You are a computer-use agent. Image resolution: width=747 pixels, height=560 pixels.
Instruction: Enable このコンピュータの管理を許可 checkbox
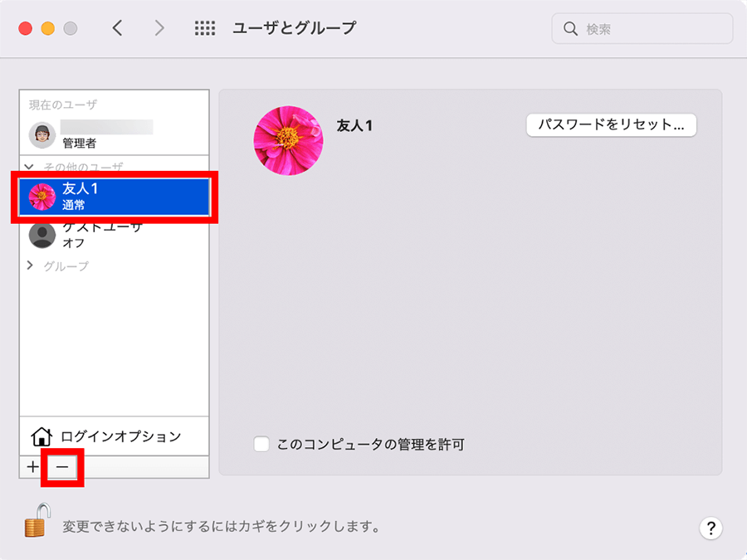pyautogui.click(x=261, y=444)
